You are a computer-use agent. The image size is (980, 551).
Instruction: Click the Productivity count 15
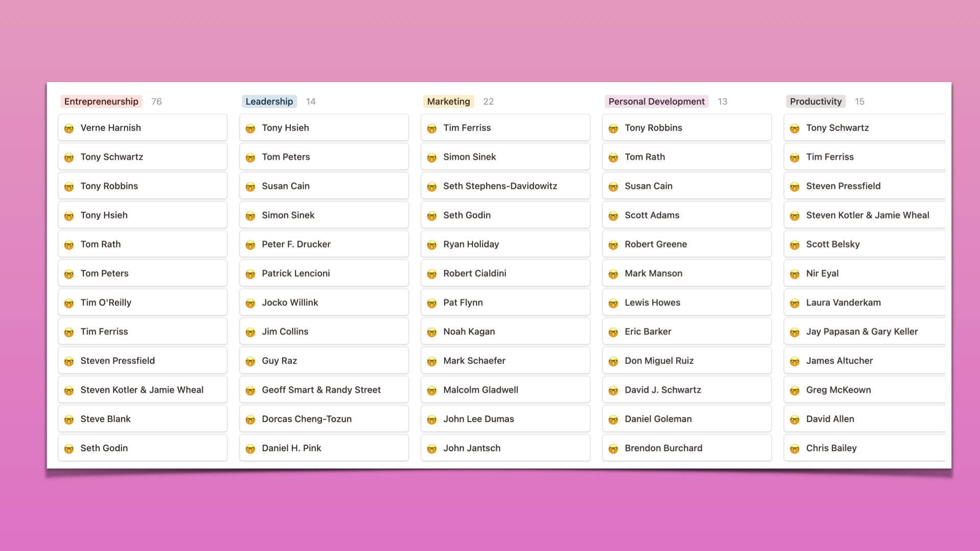click(860, 102)
